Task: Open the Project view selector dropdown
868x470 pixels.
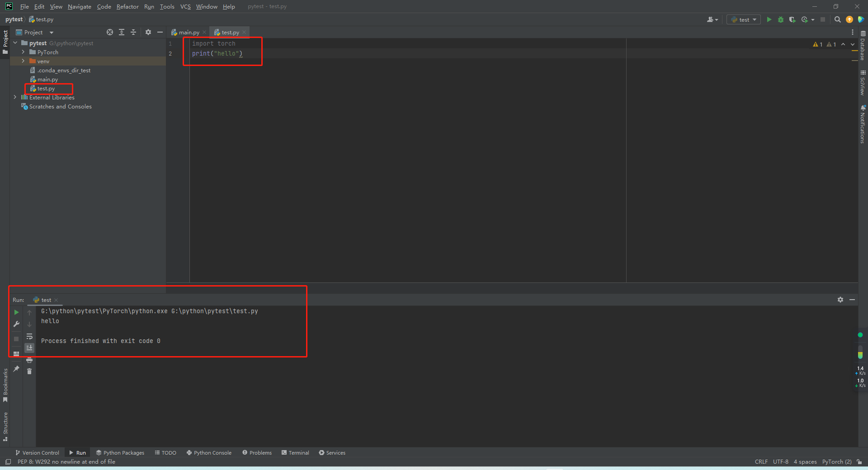Action: (x=35, y=32)
